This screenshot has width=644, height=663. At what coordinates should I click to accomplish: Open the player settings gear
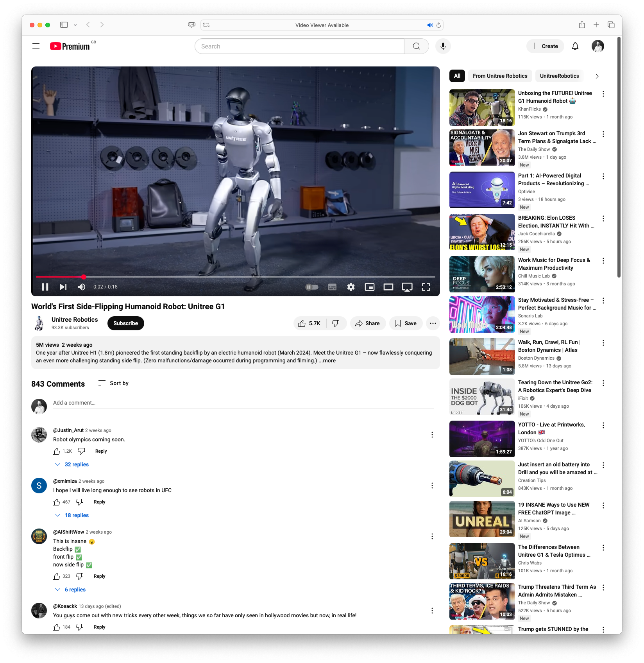tap(351, 287)
